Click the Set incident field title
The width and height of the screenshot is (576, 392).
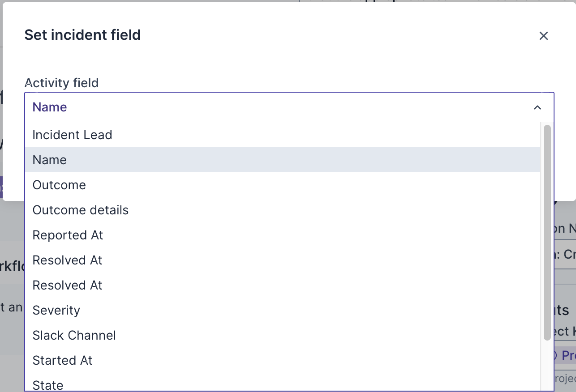(82, 35)
